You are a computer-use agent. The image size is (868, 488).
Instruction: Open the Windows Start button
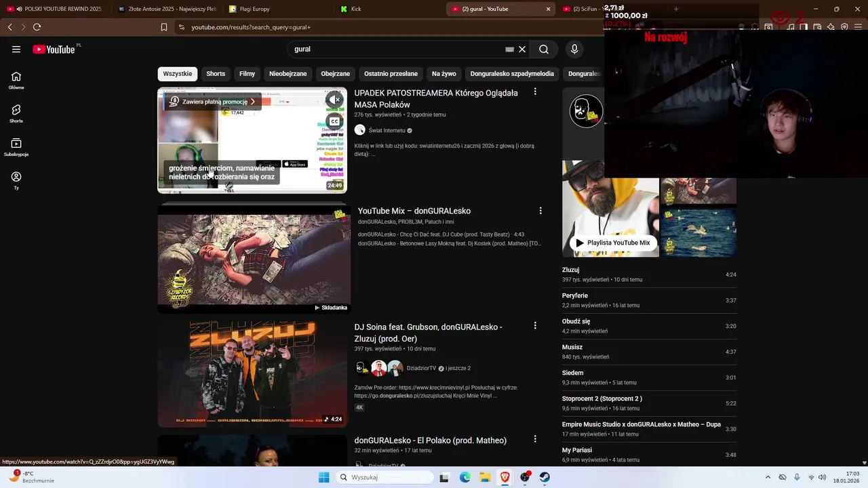coord(323,477)
